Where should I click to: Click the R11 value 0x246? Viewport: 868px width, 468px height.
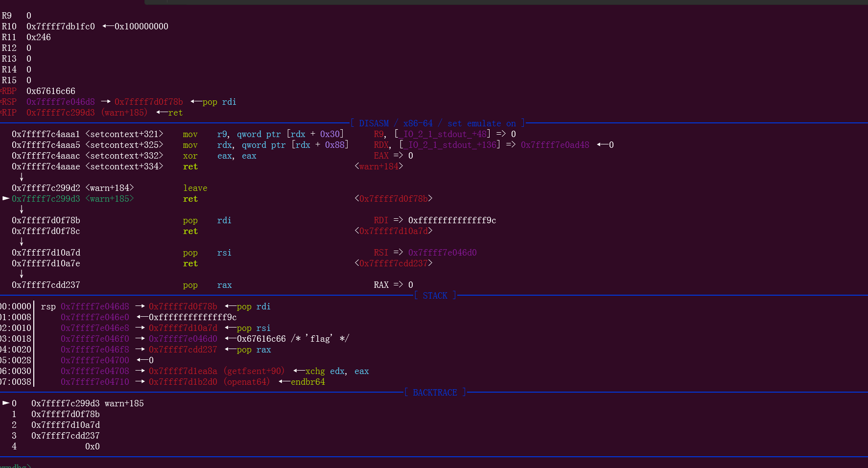(39, 37)
